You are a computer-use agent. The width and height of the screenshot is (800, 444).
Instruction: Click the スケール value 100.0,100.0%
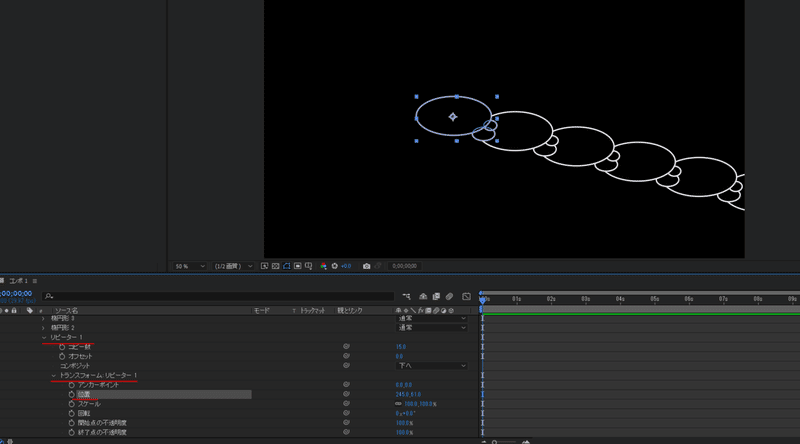(420, 404)
